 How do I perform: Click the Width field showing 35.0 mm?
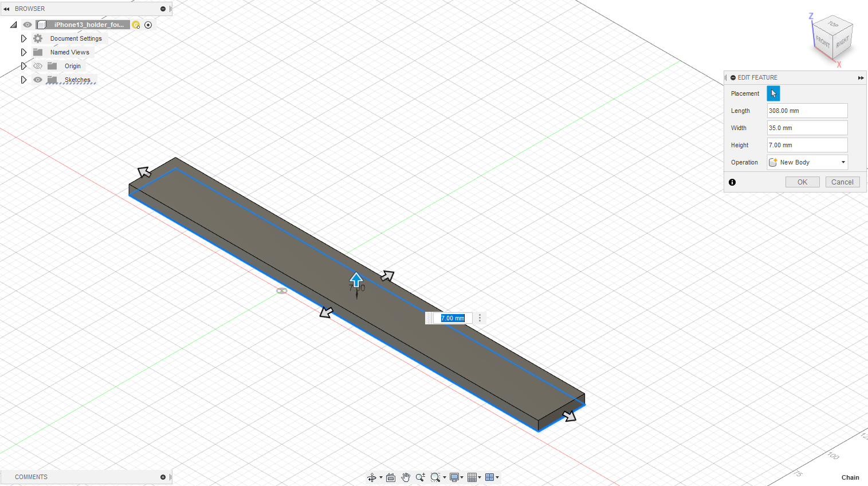[807, 128]
